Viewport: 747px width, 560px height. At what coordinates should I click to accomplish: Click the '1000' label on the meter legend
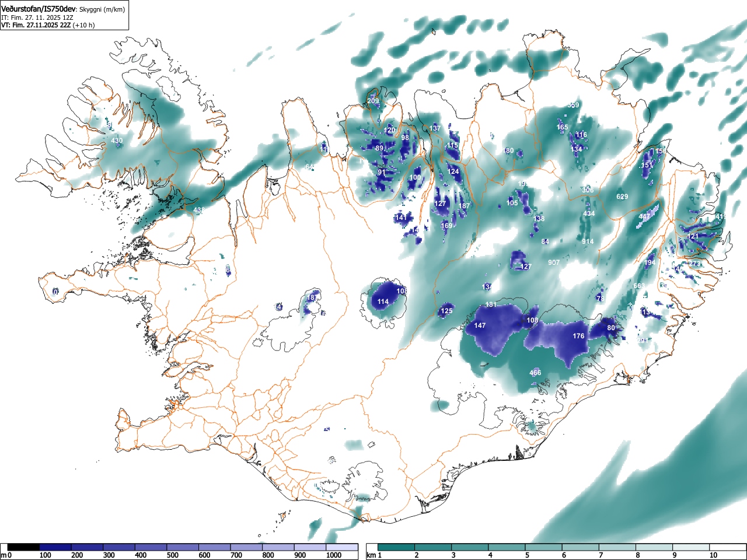334,555
